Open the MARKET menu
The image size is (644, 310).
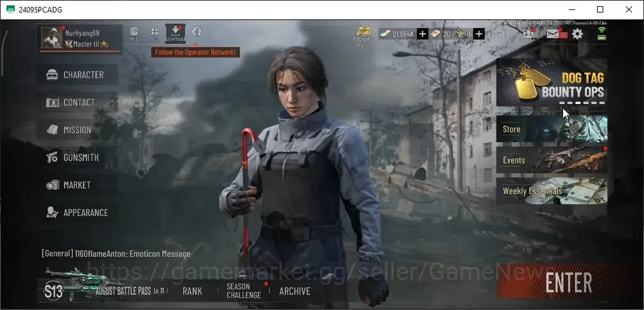tap(78, 185)
